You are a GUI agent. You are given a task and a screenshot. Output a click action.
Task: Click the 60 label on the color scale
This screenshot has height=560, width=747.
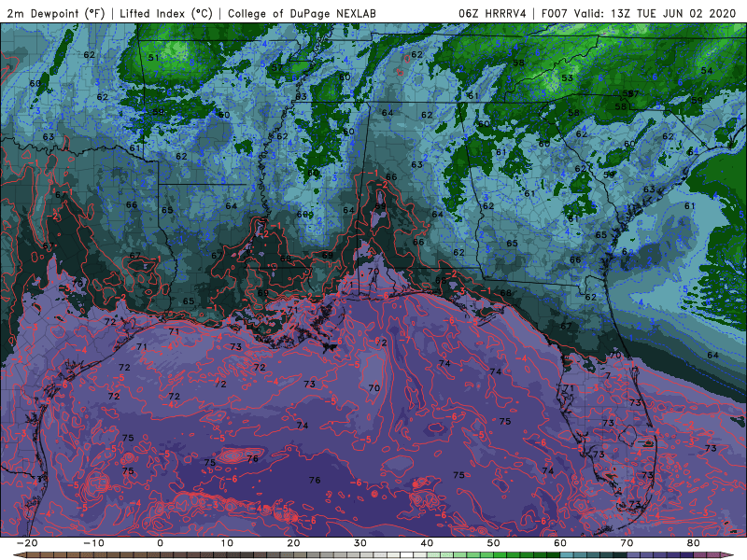pos(560,543)
